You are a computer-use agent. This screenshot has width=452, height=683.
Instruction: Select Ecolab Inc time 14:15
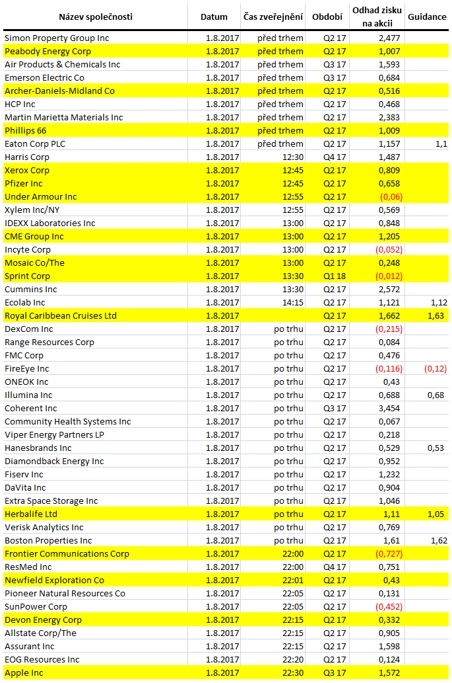pyautogui.click(x=293, y=303)
